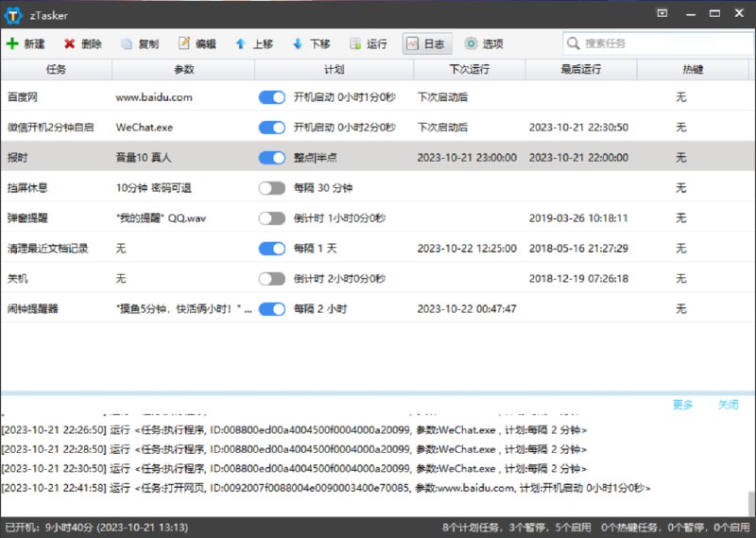Open 编辑 (Edit) from the toolbar
Screen dimensions: 756x538
pyautogui.click(x=184, y=43)
